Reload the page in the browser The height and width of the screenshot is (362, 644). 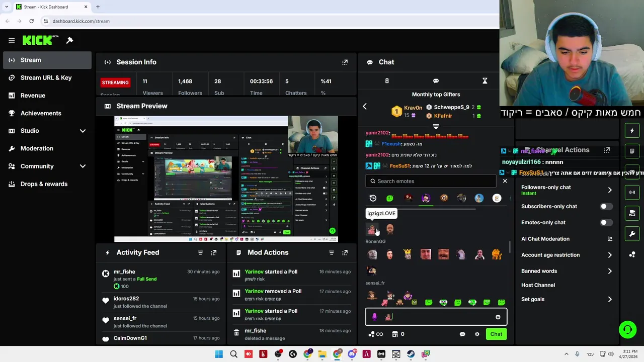(31, 21)
